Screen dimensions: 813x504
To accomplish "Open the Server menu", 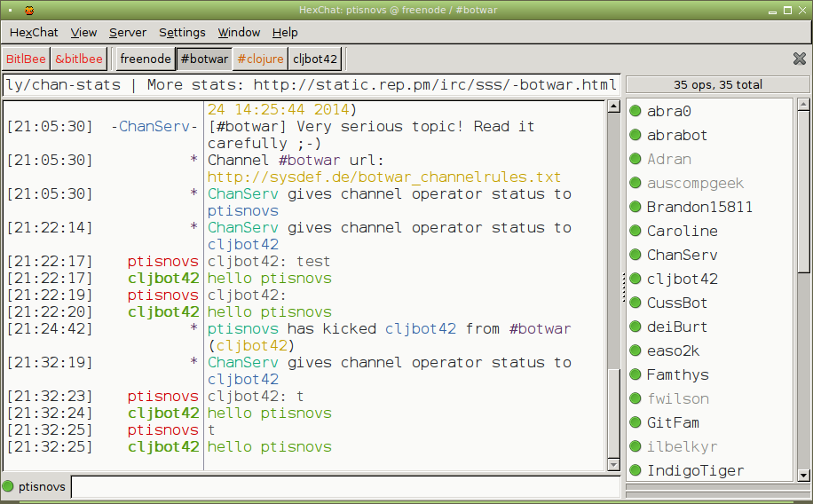I will point(128,32).
